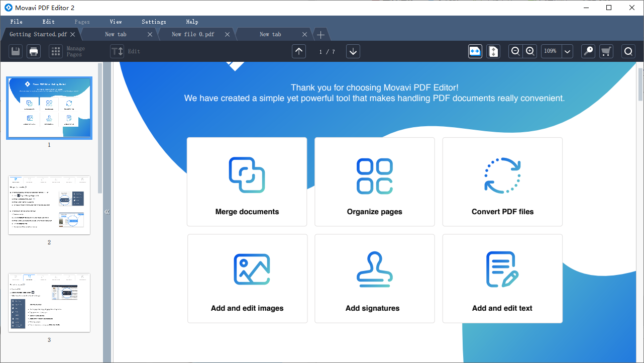Toggle fit-to-width view mode

point(475,51)
